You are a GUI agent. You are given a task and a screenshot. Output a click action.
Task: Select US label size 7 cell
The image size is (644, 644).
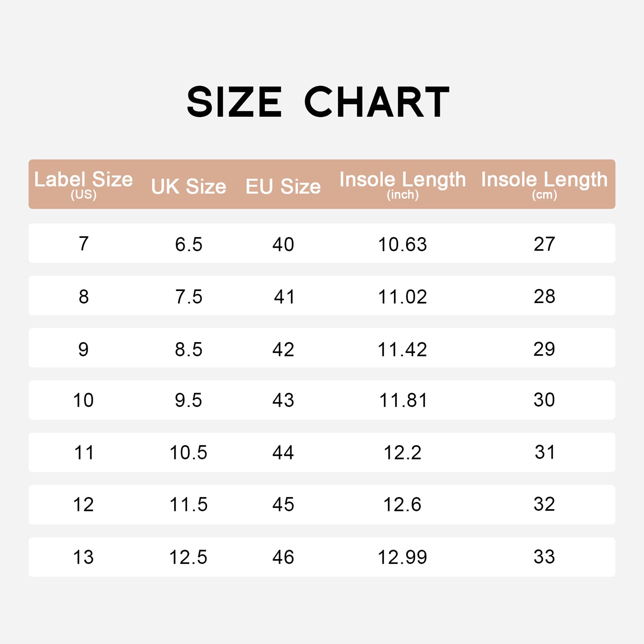click(x=84, y=243)
